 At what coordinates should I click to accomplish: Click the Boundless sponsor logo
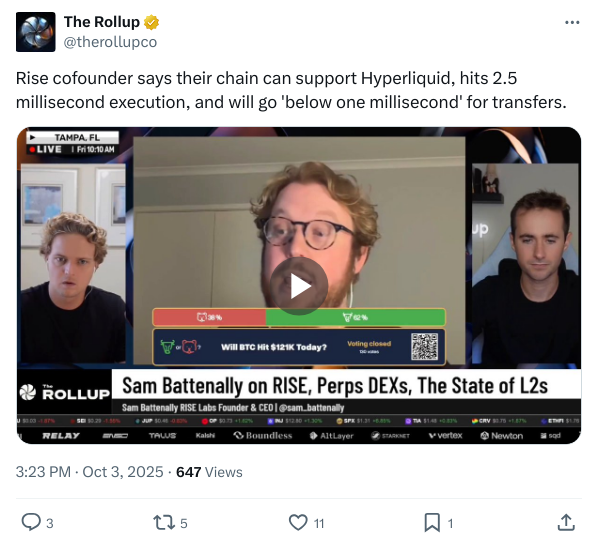tap(263, 435)
